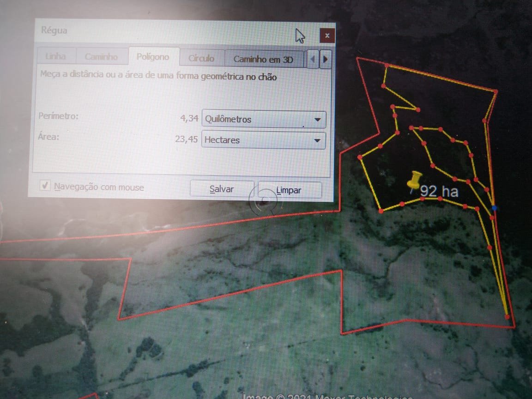
Task: Click the yellow pushpin placemark on map
Action: [414, 180]
